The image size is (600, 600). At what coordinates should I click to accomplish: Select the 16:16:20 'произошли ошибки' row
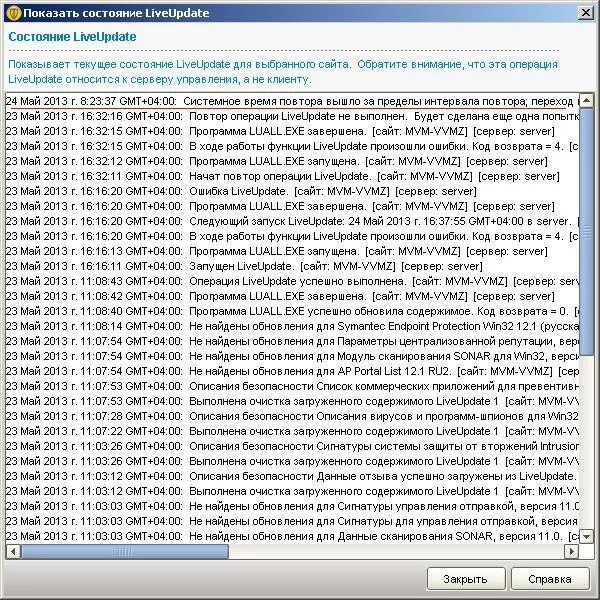[x=292, y=236]
